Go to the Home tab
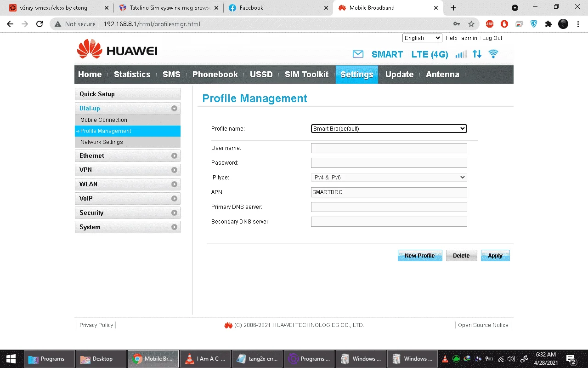 pos(90,75)
